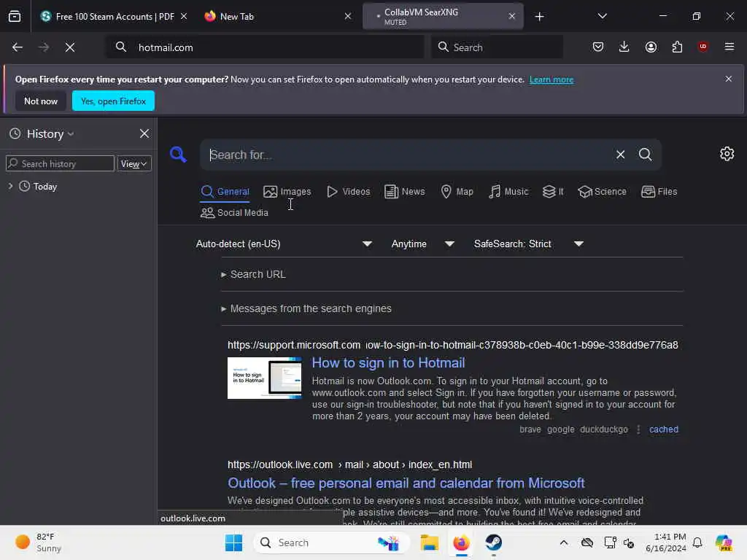The image size is (747, 560).
Task: Open a new browser tab
Action: [x=539, y=17]
